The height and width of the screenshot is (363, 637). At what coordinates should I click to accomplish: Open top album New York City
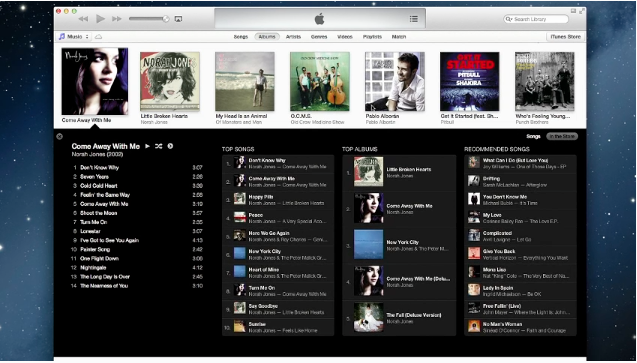pos(399,245)
